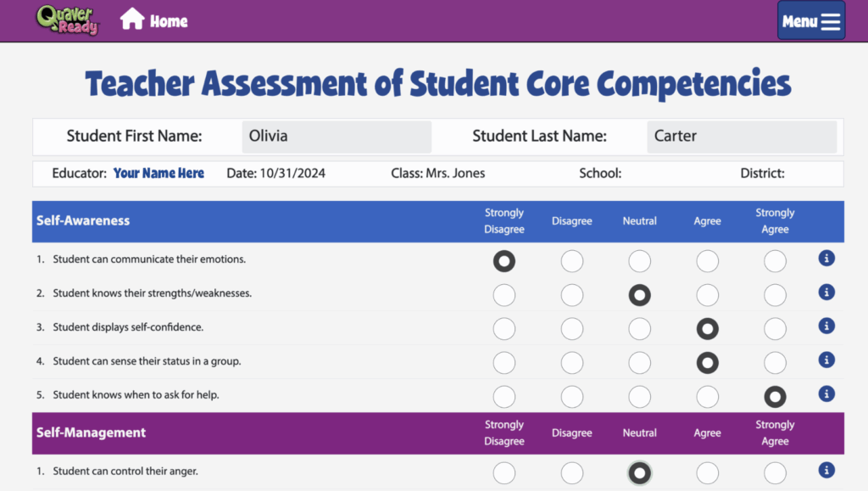Image resolution: width=868 pixels, height=491 pixels.
Task: Open info for group status question
Action: pyautogui.click(x=826, y=360)
